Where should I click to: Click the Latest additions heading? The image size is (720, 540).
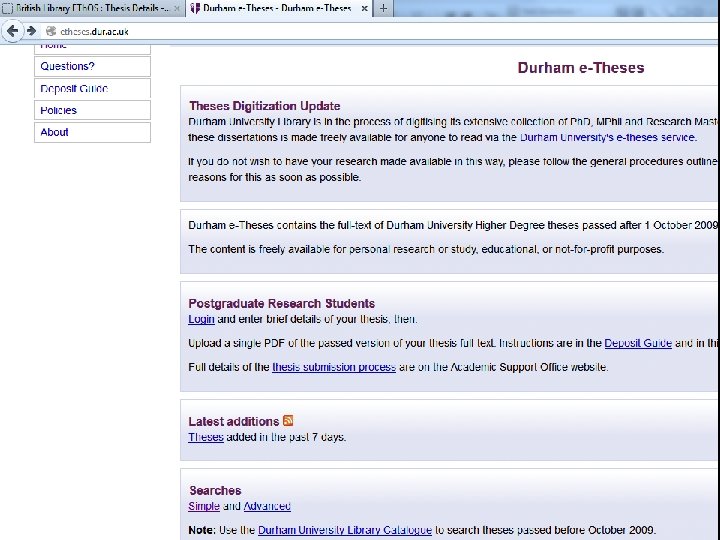(234, 421)
